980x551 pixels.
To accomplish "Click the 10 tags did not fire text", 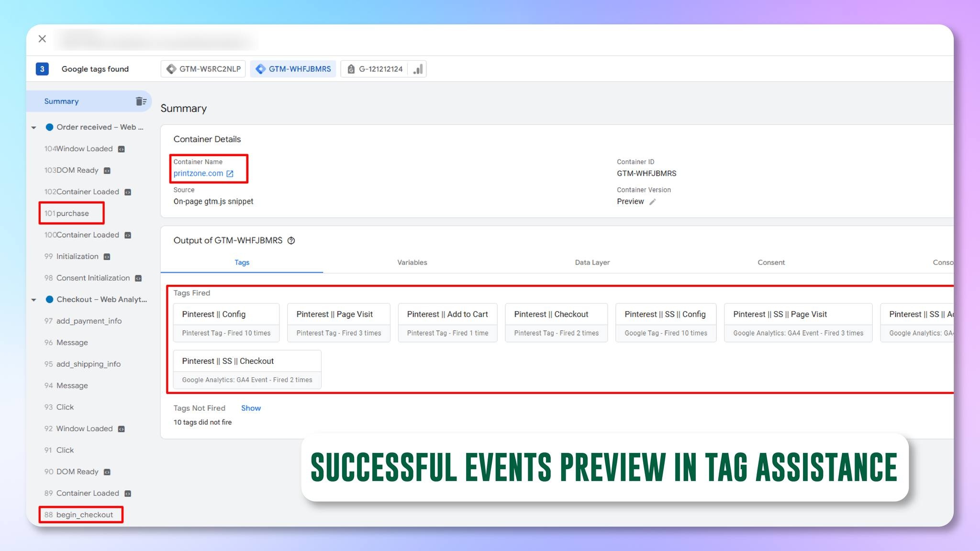I will [202, 423].
